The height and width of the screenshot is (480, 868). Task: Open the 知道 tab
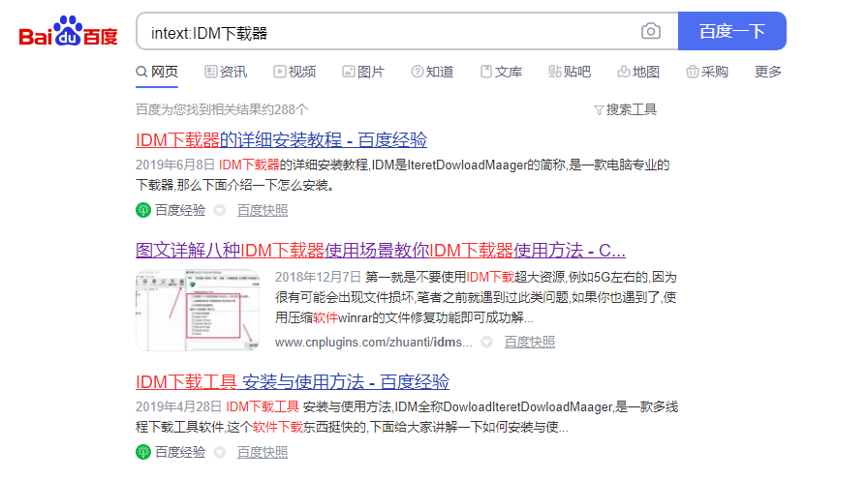coord(432,72)
